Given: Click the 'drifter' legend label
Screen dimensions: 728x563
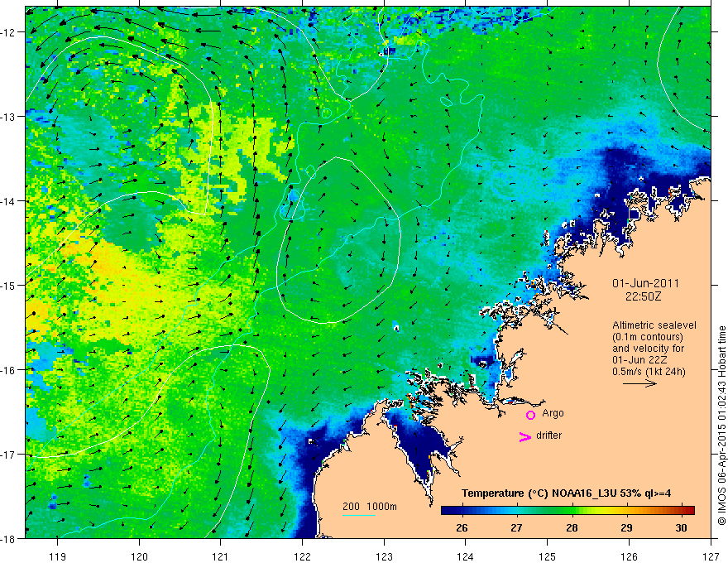Looking at the screenshot, I should 548,435.
